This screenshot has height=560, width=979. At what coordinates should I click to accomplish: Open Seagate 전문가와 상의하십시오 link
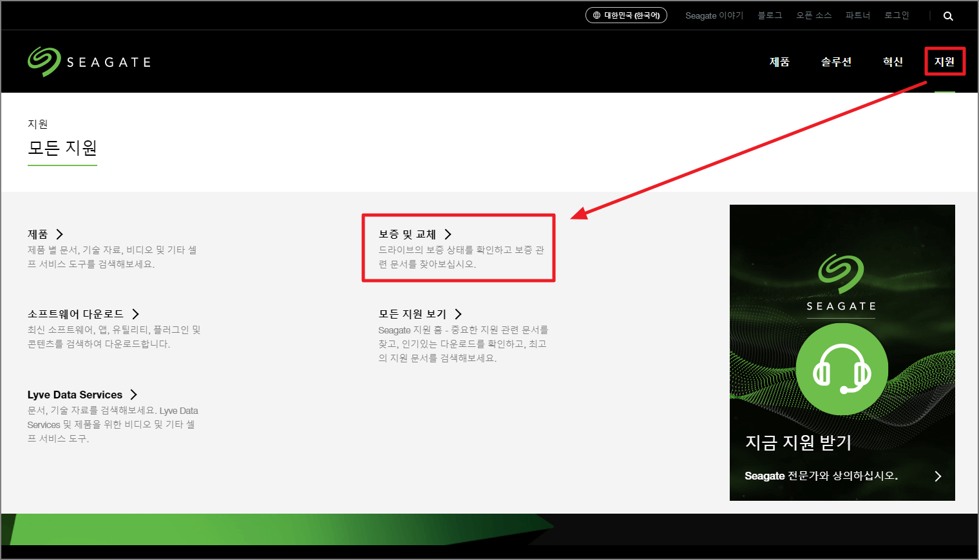pyautogui.click(x=821, y=476)
